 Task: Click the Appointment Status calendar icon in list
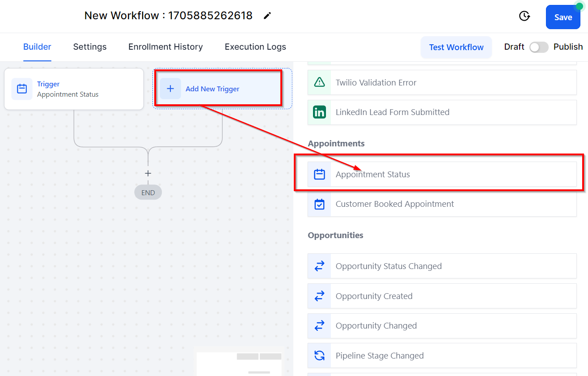point(319,174)
